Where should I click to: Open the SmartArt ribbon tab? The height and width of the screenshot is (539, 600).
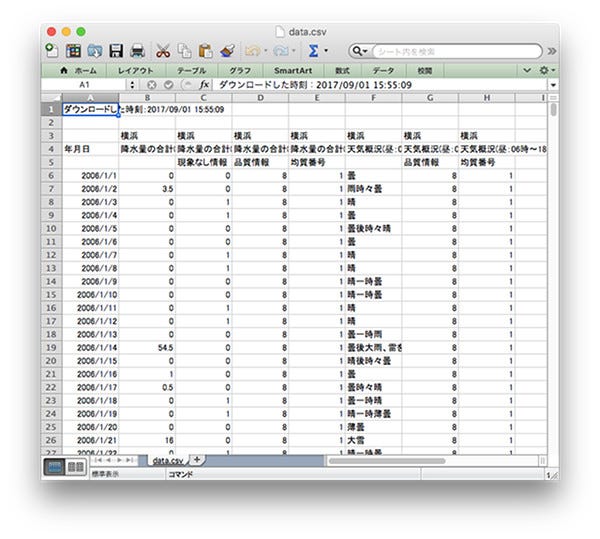pos(293,70)
